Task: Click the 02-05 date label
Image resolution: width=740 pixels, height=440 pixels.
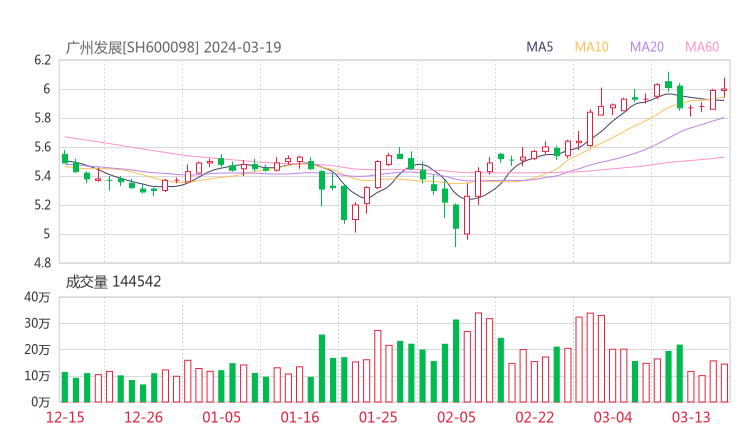Action: coord(456,417)
